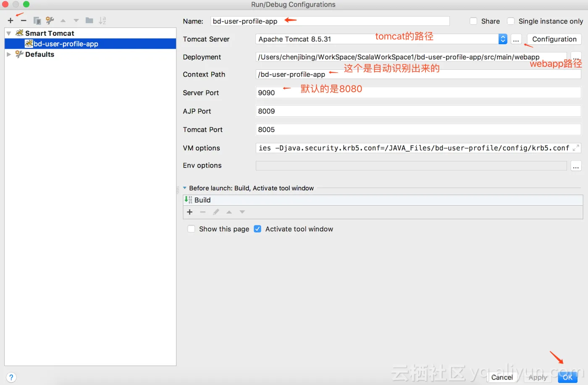Screen dimensions: 588x385
Task: Add a new run configuration
Action: point(10,20)
